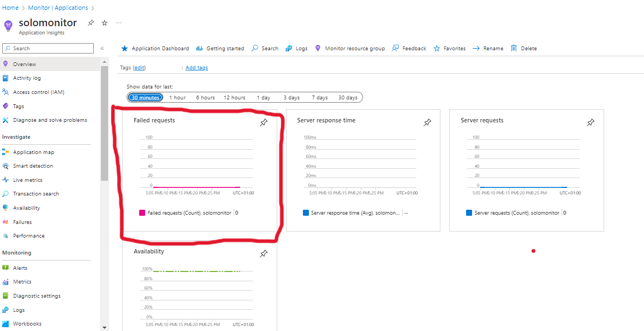
Task: Pin the Server requests chart
Action: point(591,123)
